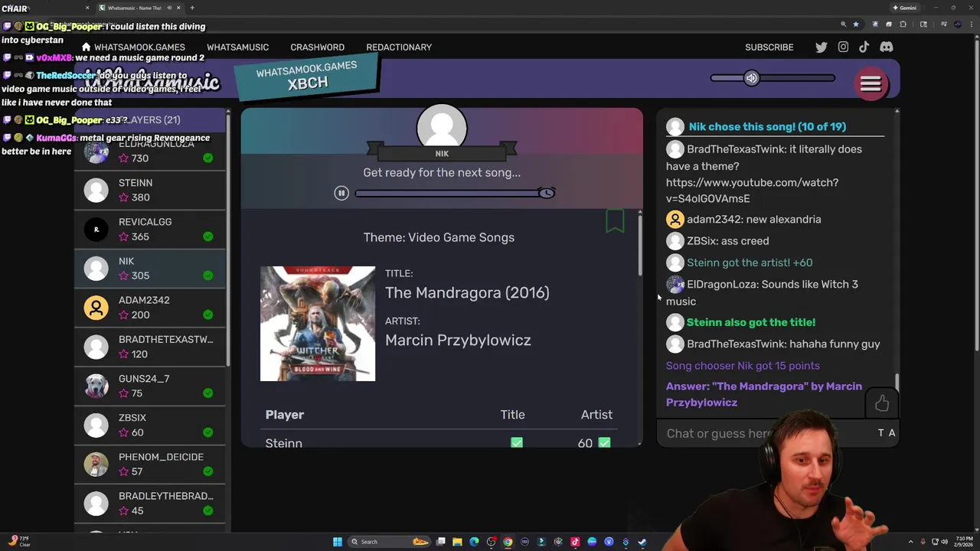Image resolution: width=980 pixels, height=551 pixels.
Task: Like the answer with the thumbs-up icon
Action: click(882, 403)
